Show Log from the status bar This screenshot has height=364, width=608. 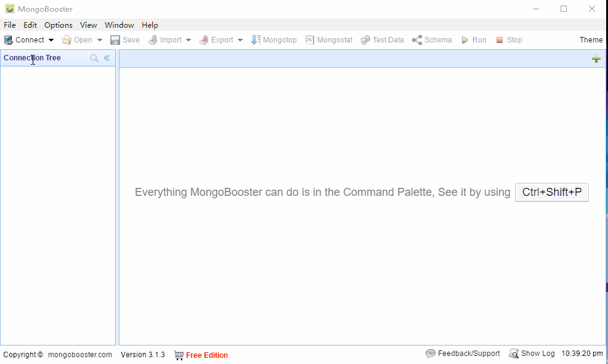[532, 354]
